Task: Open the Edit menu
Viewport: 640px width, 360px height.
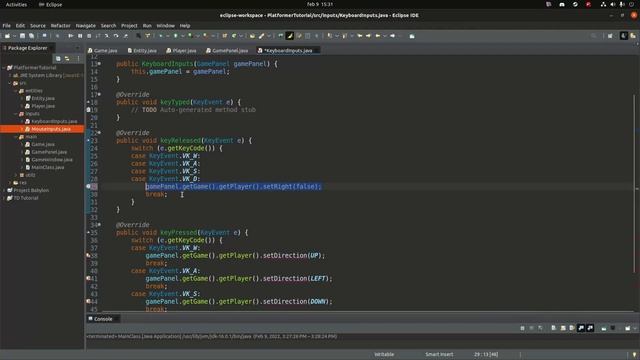Action: pos(20,25)
